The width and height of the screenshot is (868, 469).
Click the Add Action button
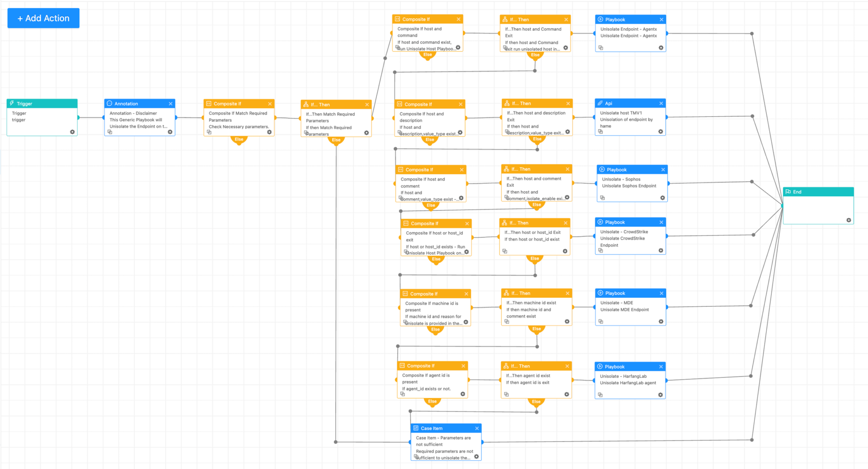click(x=43, y=18)
